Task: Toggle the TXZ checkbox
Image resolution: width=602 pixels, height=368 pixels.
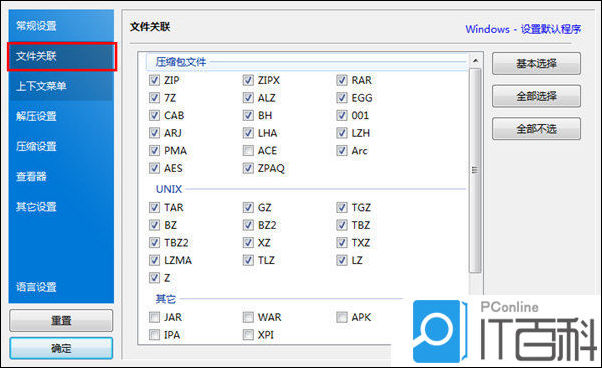Action: point(342,243)
